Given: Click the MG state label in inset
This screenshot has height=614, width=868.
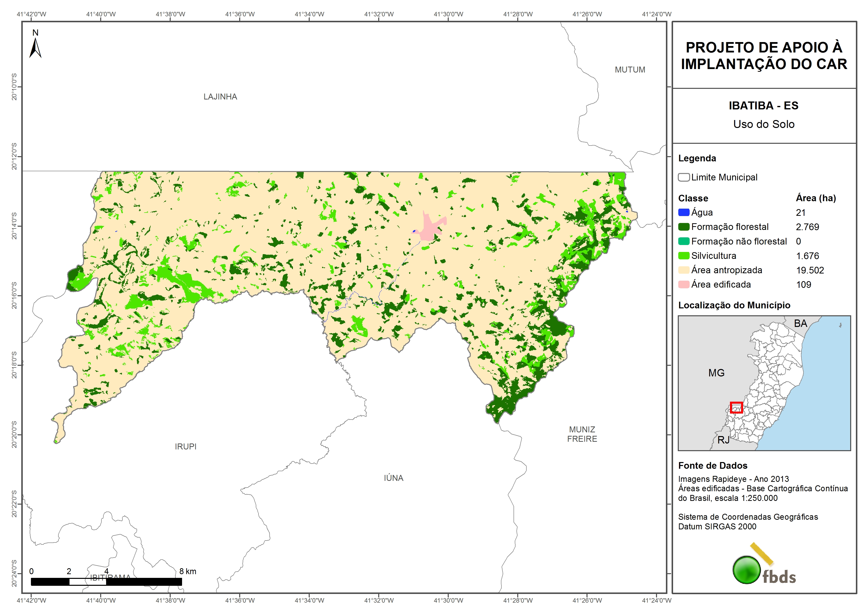Looking at the screenshot, I should tap(716, 373).
